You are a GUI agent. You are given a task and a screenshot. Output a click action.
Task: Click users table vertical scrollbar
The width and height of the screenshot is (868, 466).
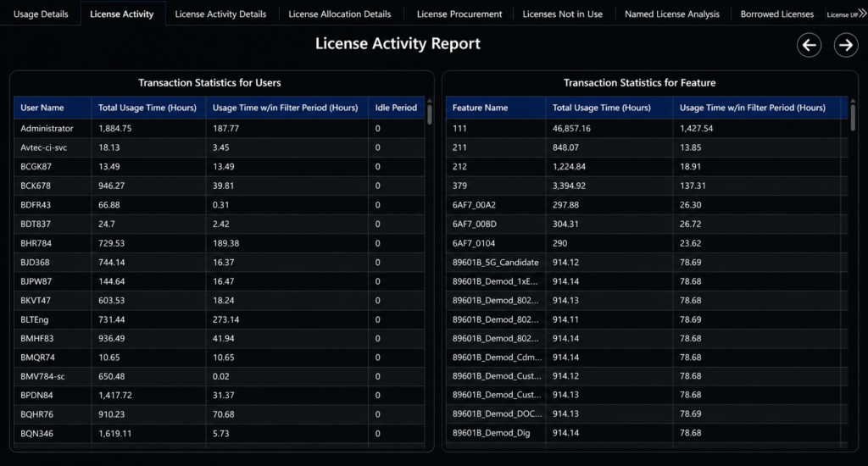tap(429, 113)
